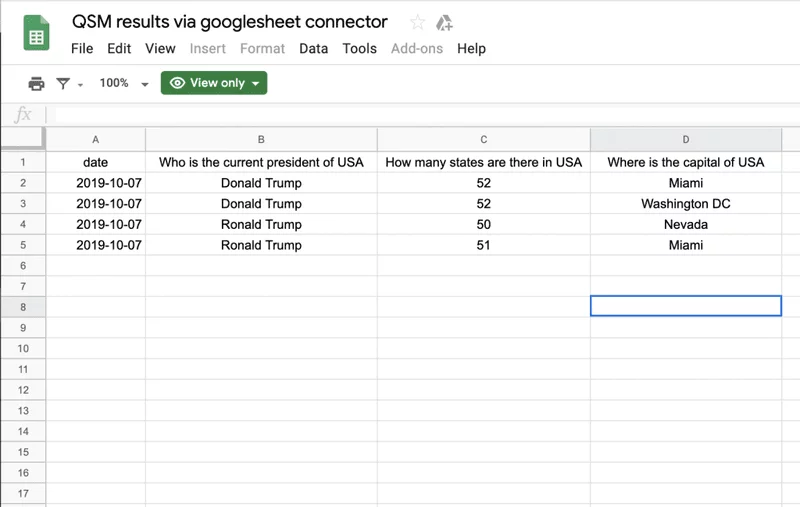Open the Data menu
Screen dimensions: 800x507
coord(313,48)
